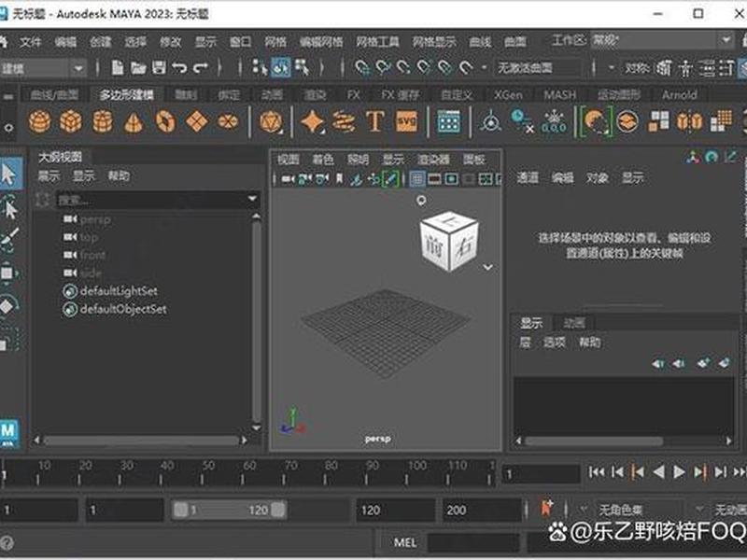Click the save scene disk icon

coord(159,67)
